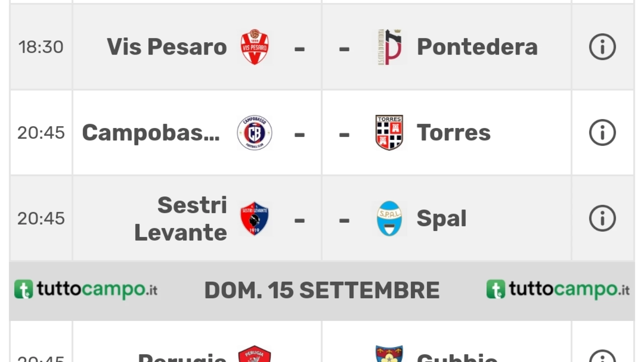Open the Vis Pesaro team name

167,47
